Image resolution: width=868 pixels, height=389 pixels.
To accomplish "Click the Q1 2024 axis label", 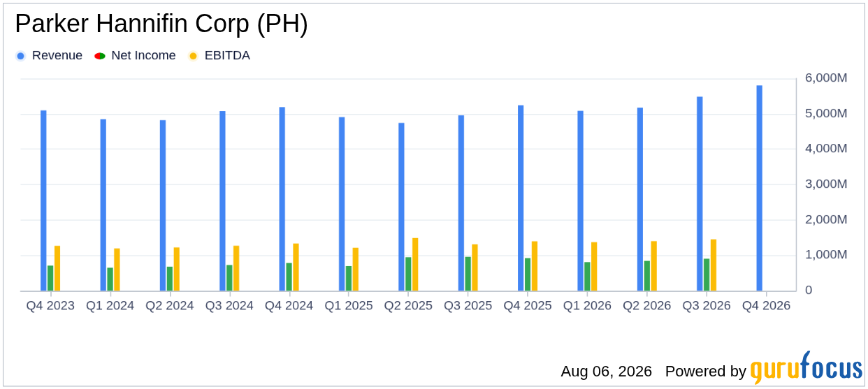I will coord(110,306).
